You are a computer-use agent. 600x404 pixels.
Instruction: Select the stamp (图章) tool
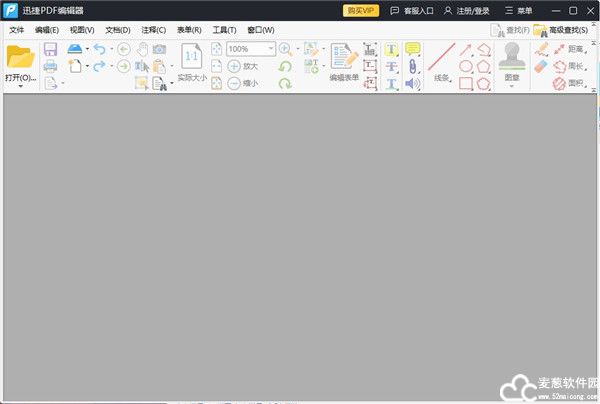pyautogui.click(x=512, y=58)
